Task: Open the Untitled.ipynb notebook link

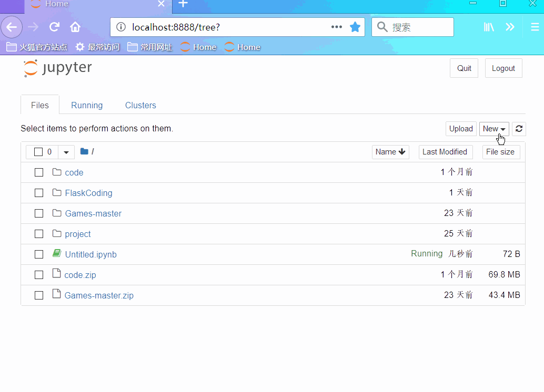Action: (91, 254)
